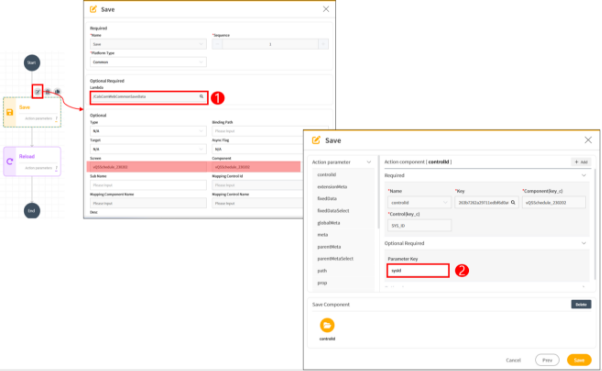Click the Add button in Action component
The width and height of the screenshot is (602, 371).
[581, 162]
